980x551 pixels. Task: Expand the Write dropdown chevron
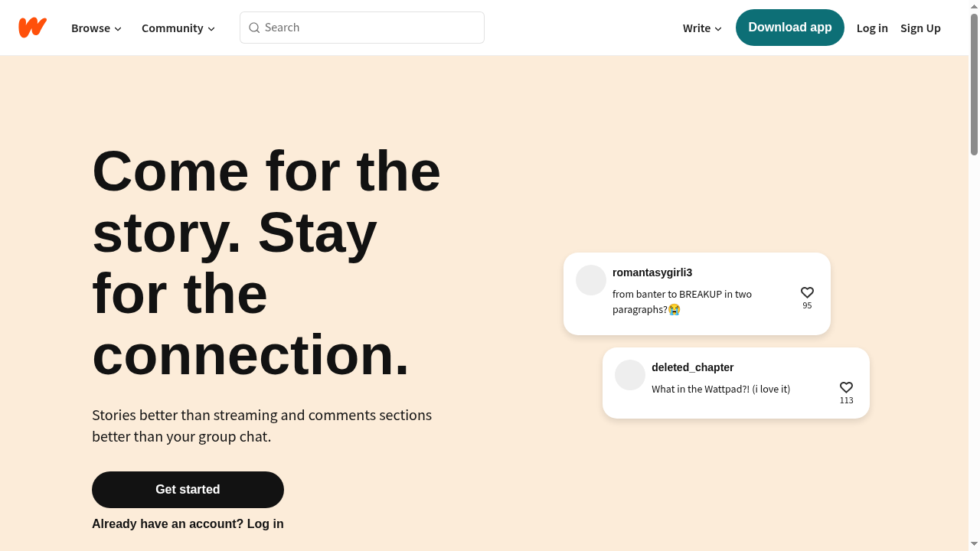tap(718, 28)
